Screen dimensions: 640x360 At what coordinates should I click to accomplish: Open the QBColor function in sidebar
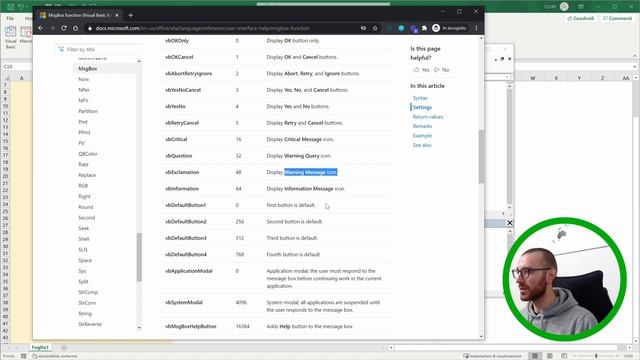click(x=88, y=154)
